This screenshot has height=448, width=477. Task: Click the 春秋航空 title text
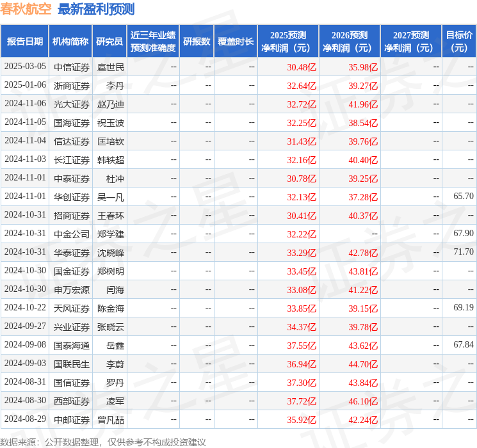pyautogui.click(x=26, y=9)
